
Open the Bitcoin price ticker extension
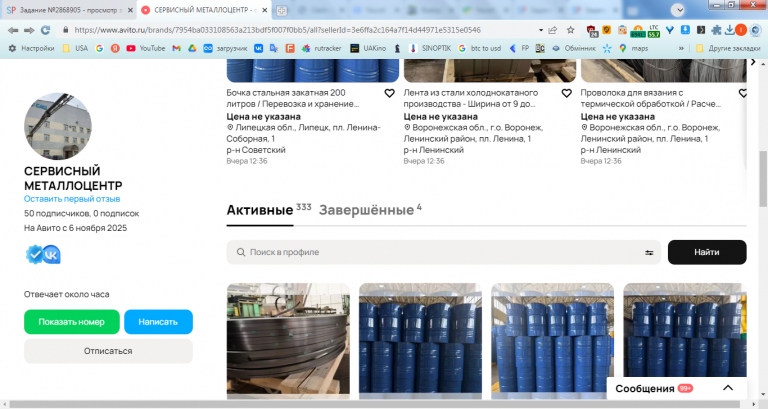pyautogui.click(x=638, y=30)
